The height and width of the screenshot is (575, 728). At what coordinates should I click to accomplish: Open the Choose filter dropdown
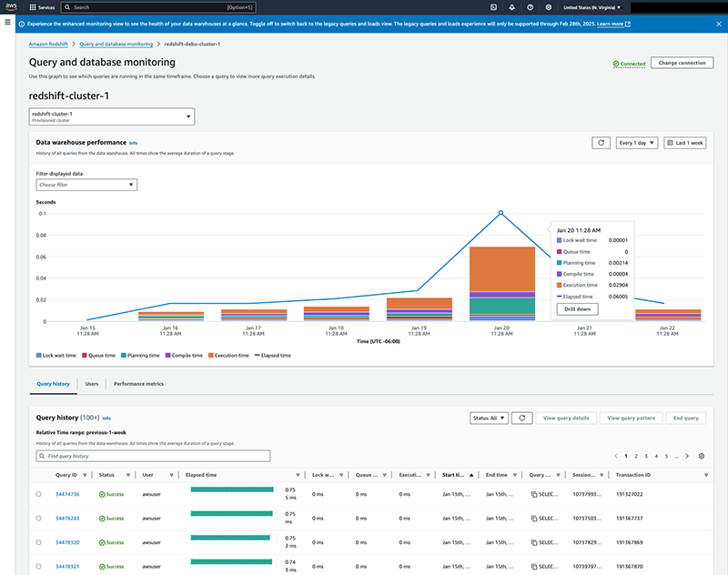coord(86,184)
